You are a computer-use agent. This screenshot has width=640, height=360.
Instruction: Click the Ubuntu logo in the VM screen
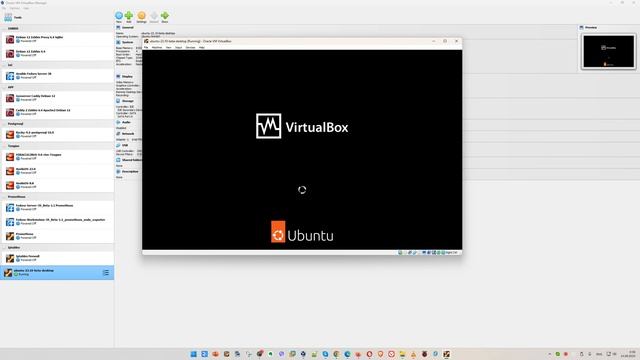[x=302, y=232]
